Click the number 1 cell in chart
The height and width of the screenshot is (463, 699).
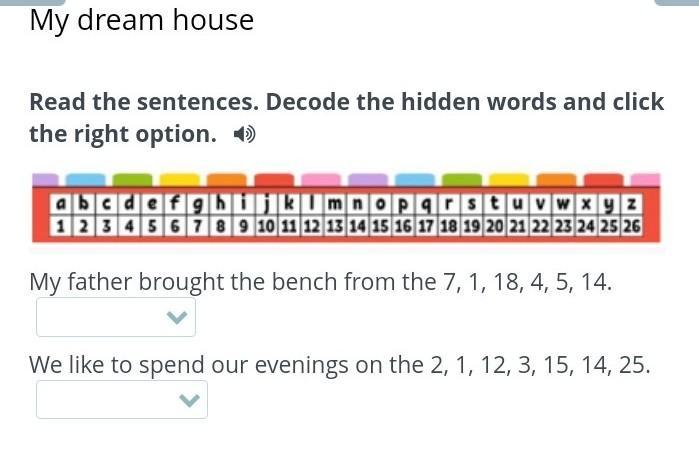tap(61, 227)
